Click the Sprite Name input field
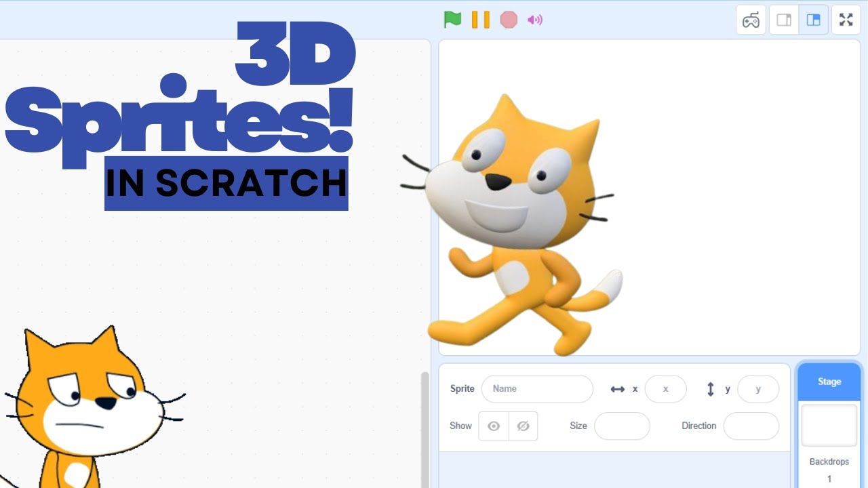Viewport: 868px width, 488px height. (537, 389)
